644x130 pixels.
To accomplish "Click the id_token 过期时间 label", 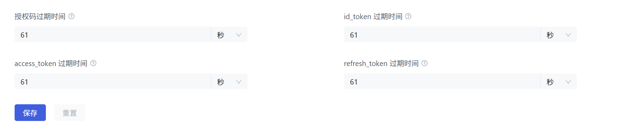I will point(373,16).
